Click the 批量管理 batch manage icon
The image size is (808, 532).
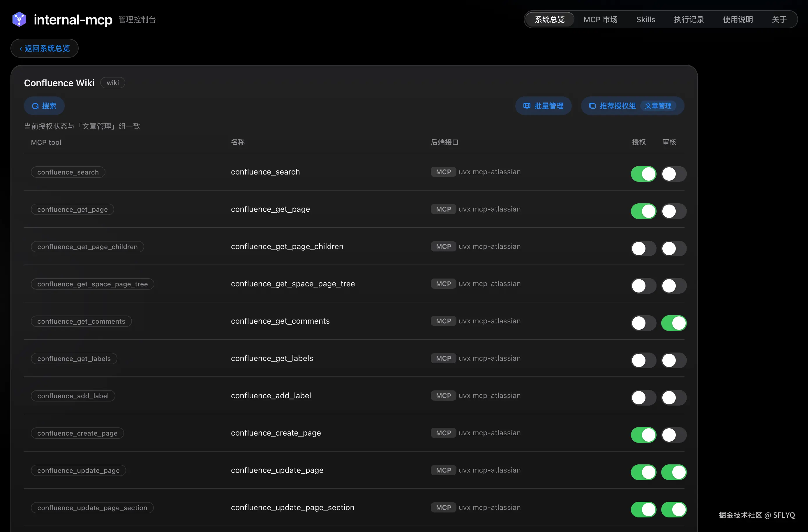pos(527,105)
